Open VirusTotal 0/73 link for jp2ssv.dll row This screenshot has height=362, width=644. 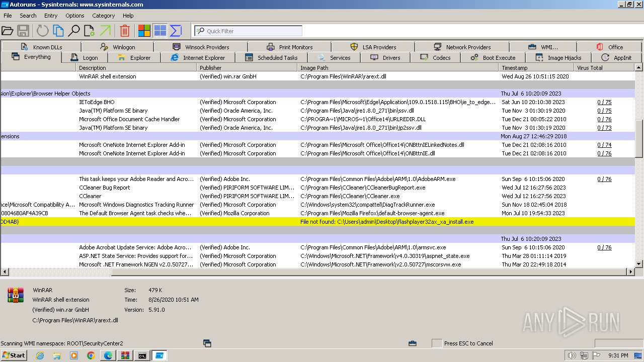[x=604, y=128]
